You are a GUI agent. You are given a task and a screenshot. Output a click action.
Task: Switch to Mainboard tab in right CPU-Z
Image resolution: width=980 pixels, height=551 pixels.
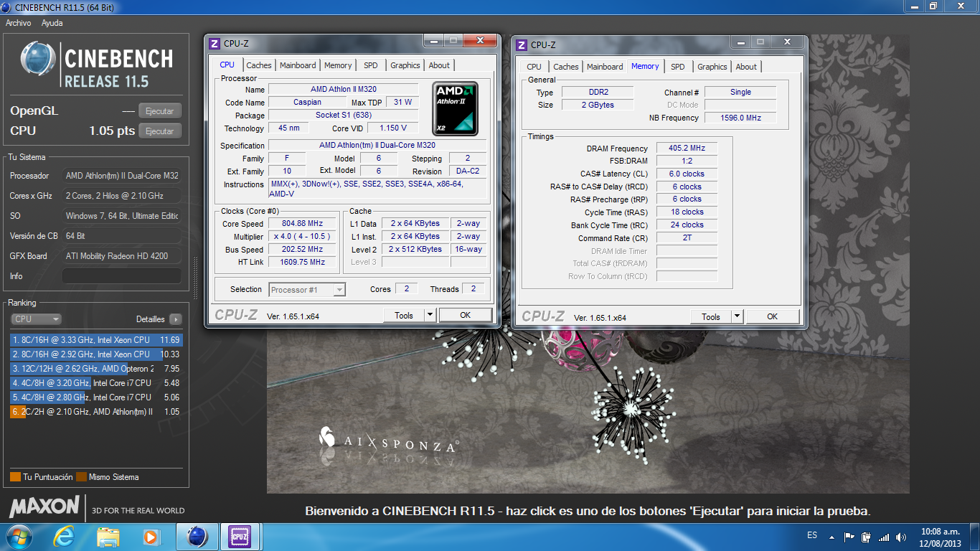605,67
